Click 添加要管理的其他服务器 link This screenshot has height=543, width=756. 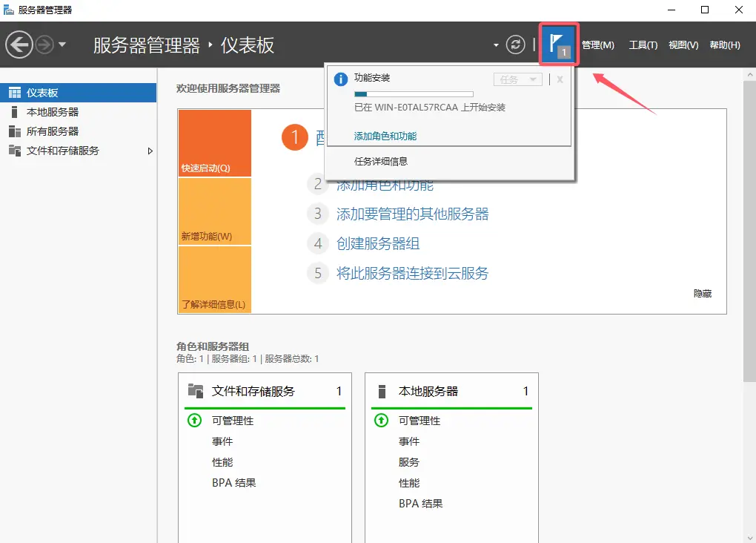pyautogui.click(x=412, y=214)
